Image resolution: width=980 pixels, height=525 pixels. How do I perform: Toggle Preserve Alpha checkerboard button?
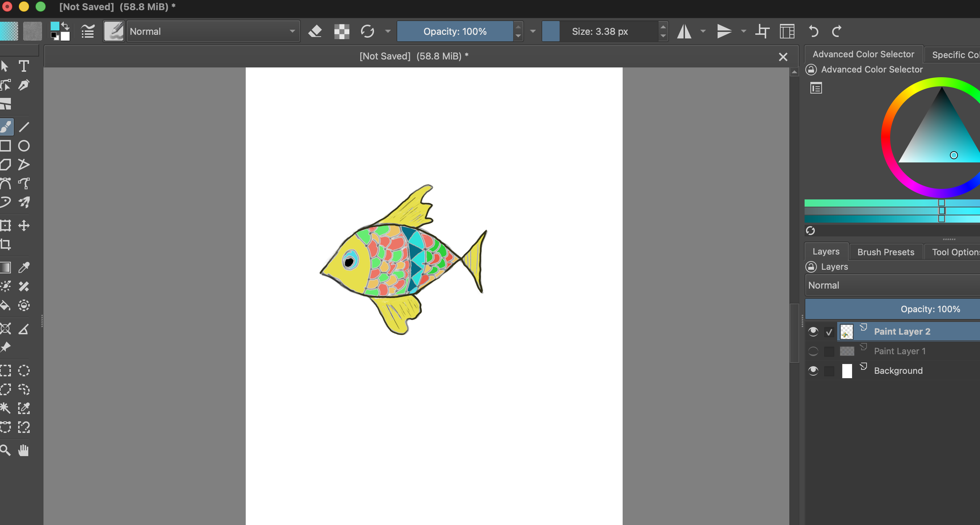point(341,31)
